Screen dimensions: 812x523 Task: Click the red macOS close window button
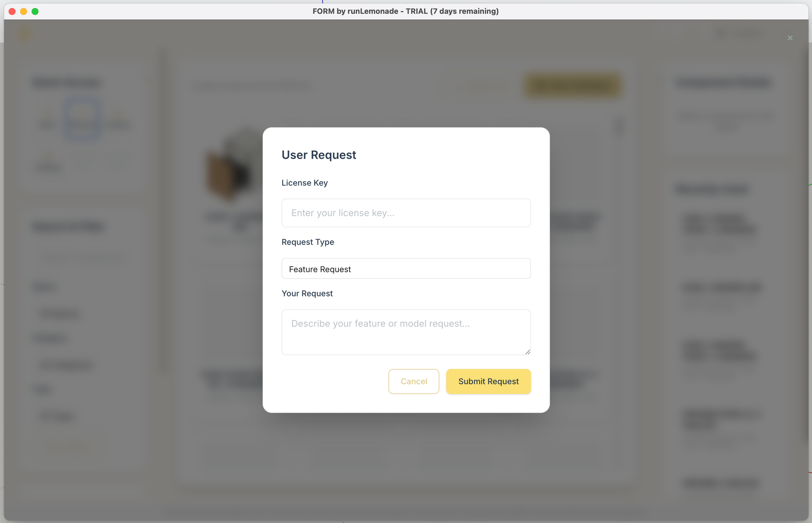click(12, 11)
